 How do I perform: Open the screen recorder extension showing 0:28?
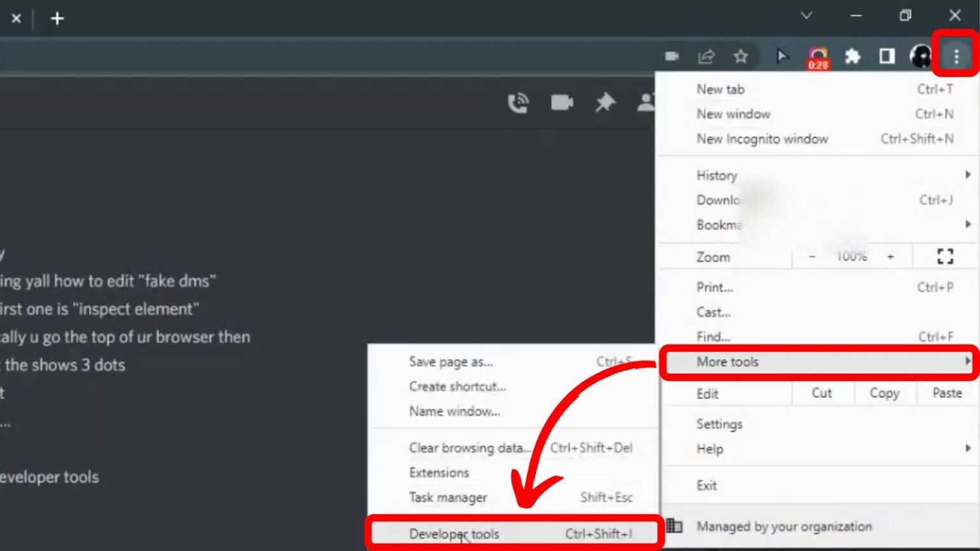click(817, 56)
